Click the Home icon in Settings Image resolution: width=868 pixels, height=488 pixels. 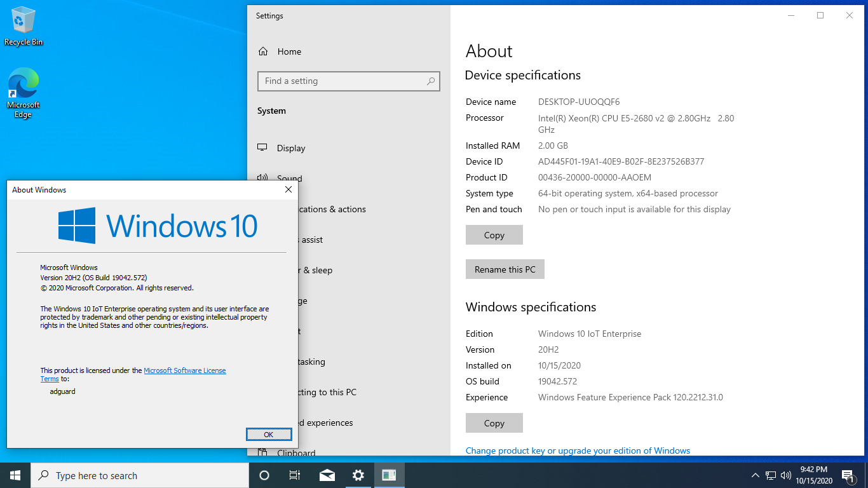point(263,51)
